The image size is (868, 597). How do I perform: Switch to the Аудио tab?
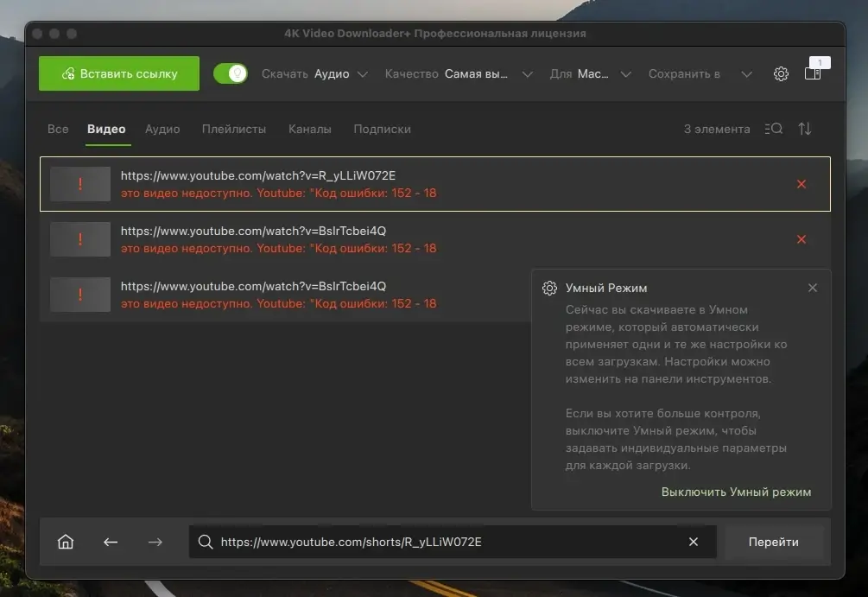click(162, 129)
